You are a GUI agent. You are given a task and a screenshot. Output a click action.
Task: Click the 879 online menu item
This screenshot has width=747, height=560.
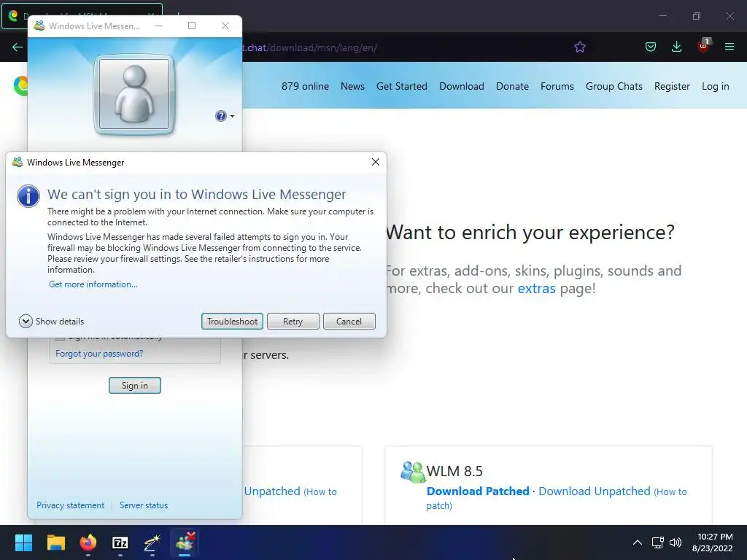305,86
